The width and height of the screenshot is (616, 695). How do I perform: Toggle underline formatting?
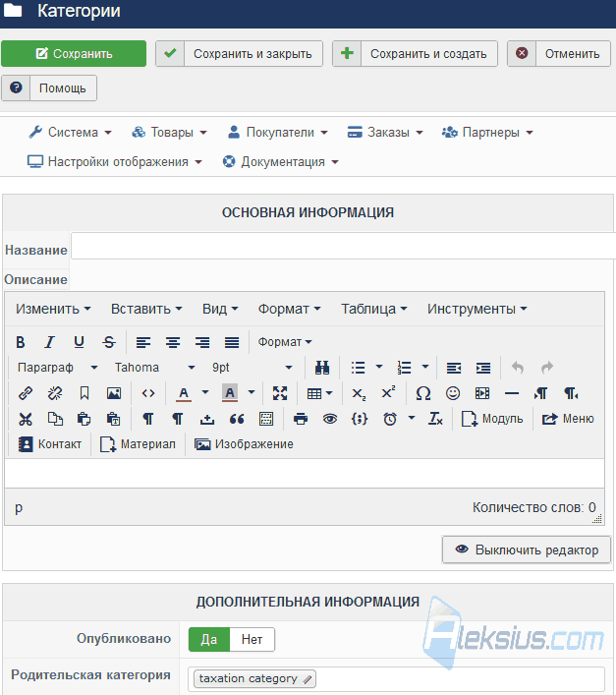pyautogui.click(x=80, y=342)
